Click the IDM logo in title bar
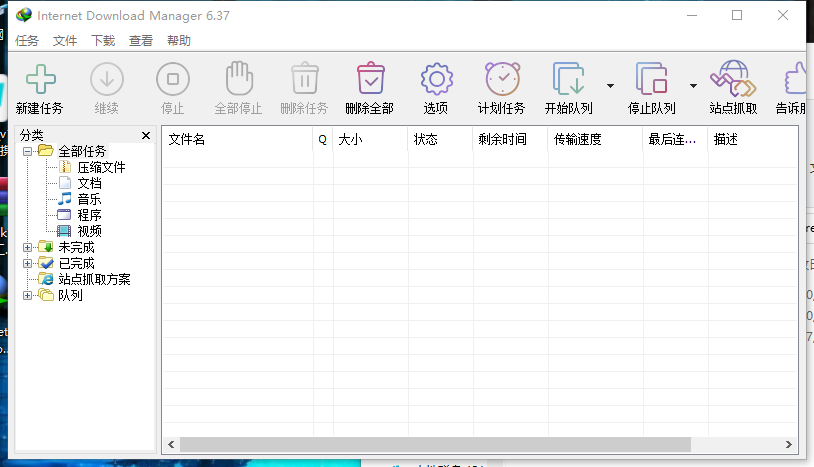This screenshot has width=814, height=467. (23, 15)
